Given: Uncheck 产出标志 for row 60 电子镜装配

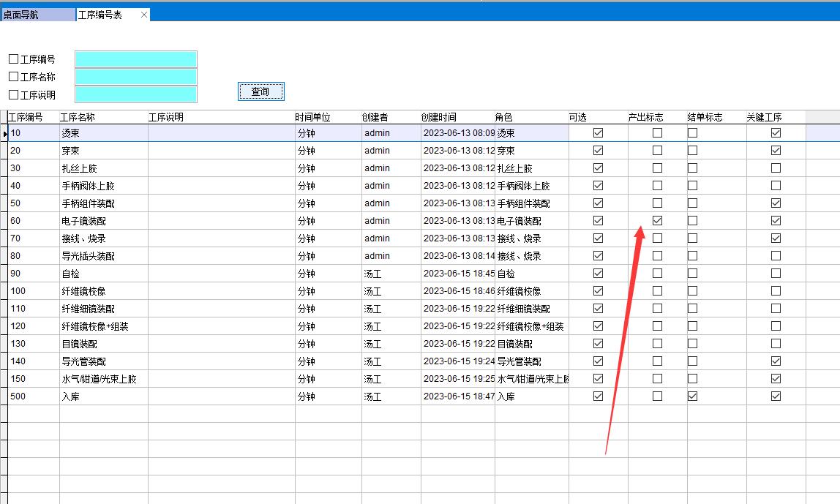Looking at the screenshot, I should (x=657, y=220).
